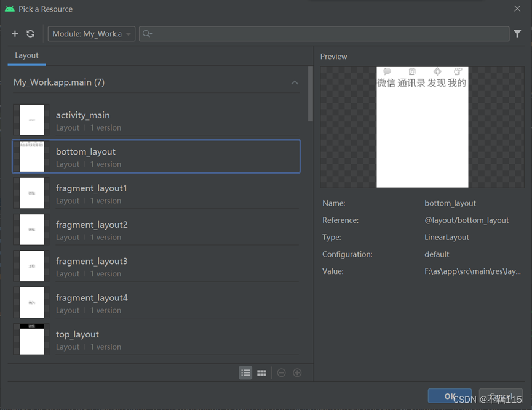Click the resource search field

[x=324, y=34]
